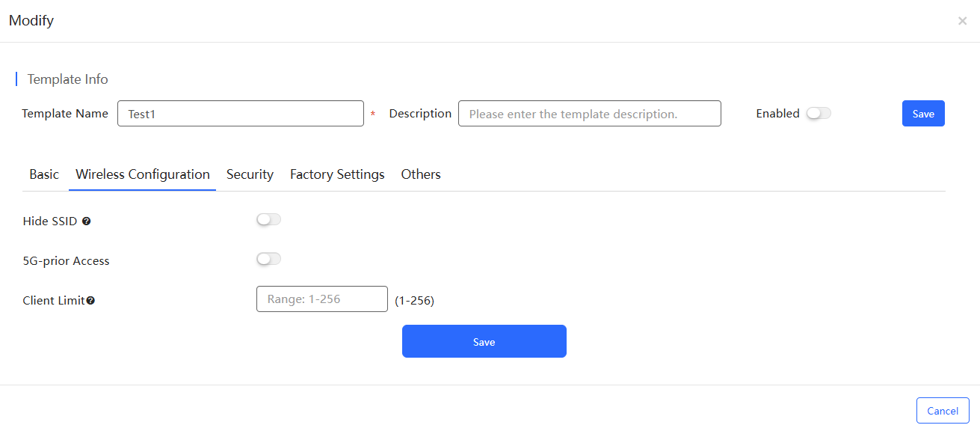Screen dimensions: 980x434
Task: Select the Wireless Configuration tab
Action: (x=143, y=174)
